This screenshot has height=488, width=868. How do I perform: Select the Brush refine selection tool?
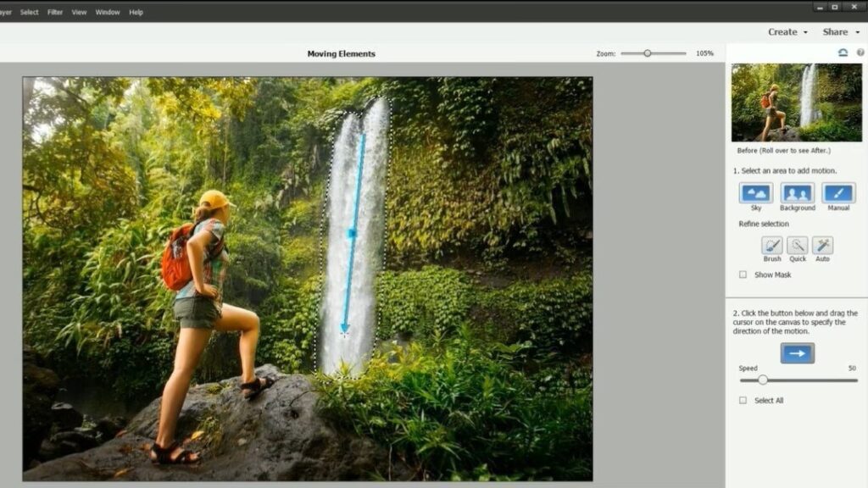point(772,246)
